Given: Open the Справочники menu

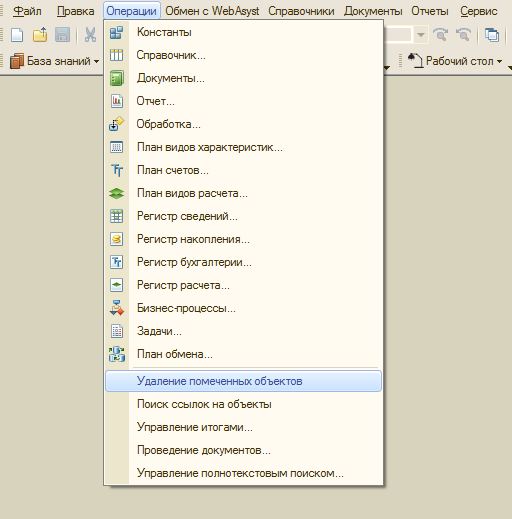Looking at the screenshot, I should (301, 11).
